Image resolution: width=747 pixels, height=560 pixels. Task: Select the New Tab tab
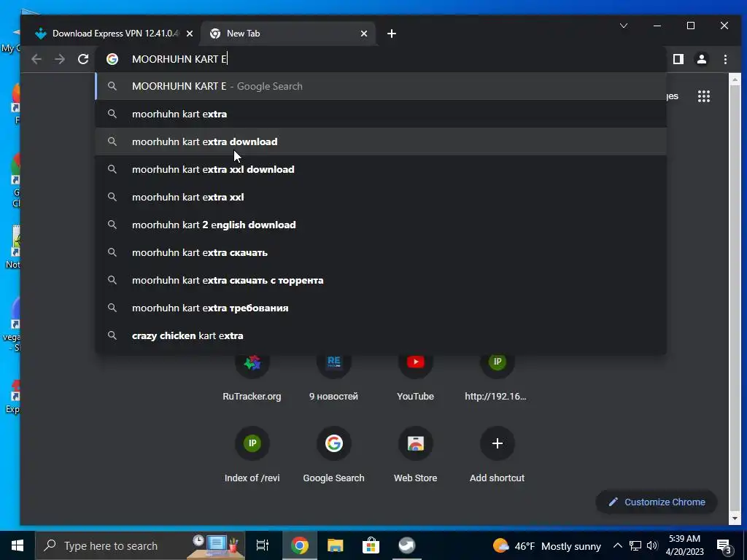[288, 34]
